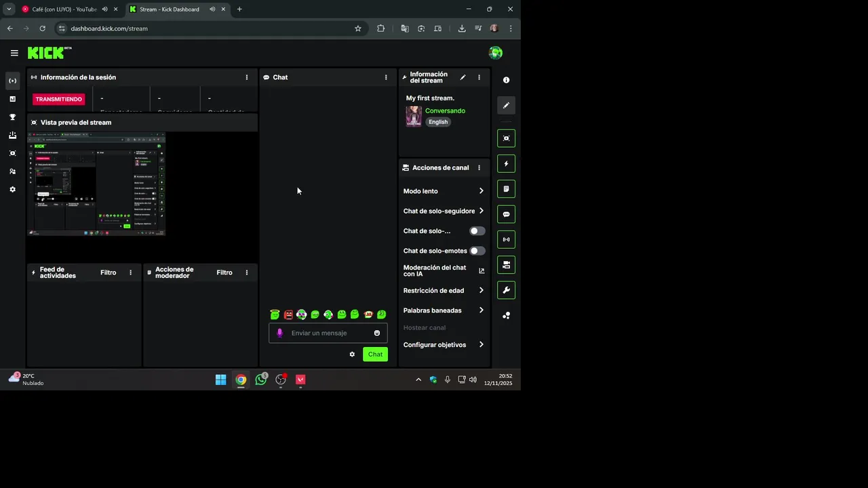Open Filtro in Acciones de moderador
Screen dimensions: 868x488
[224, 272]
